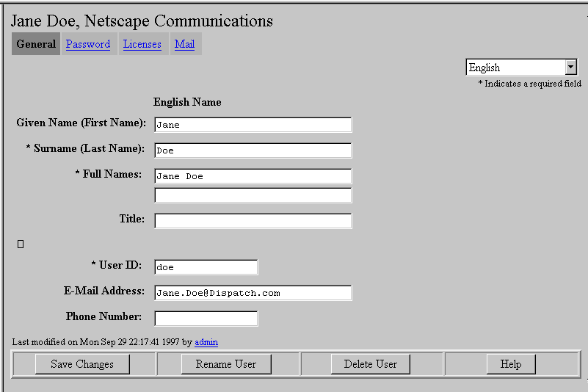The height and width of the screenshot is (392, 588).
Task: Click the empty Title input field
Action: (x=253, y=220)
